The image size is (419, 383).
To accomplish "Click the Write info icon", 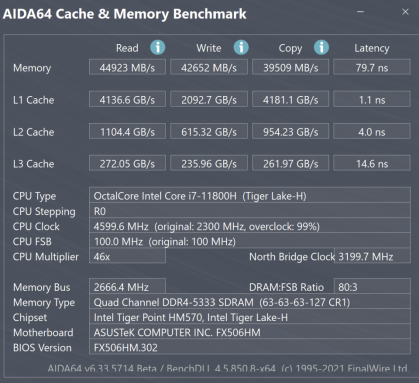I will (x=241, y=47).
